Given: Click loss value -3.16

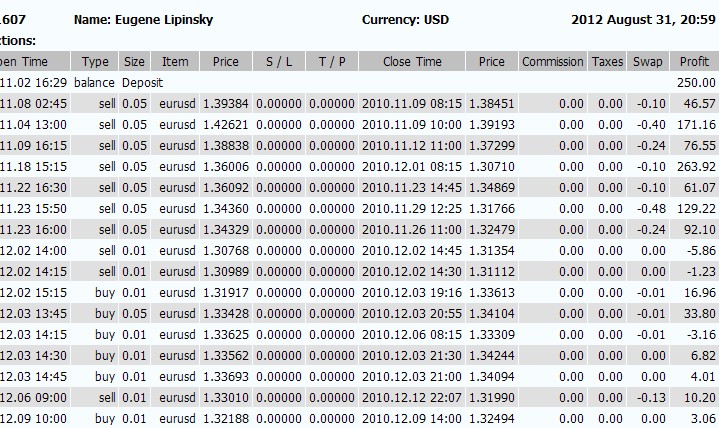Looking at the screenshot, I should pos(701,335).
